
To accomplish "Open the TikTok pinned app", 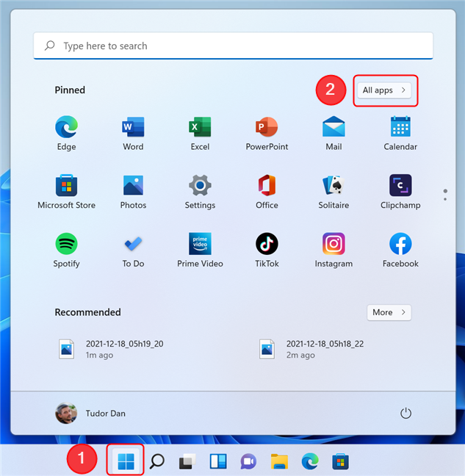I will 267,250.
